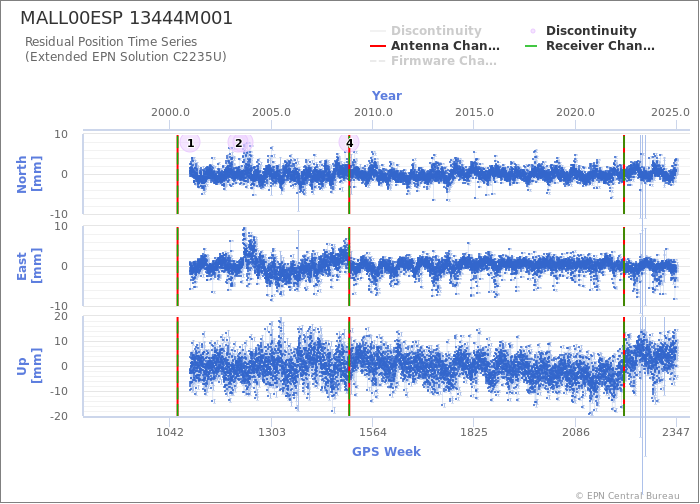Click the green Receiver Change legend line
Image resolution: width=700 pixels, height=504 pixels.
pos(531,46)
